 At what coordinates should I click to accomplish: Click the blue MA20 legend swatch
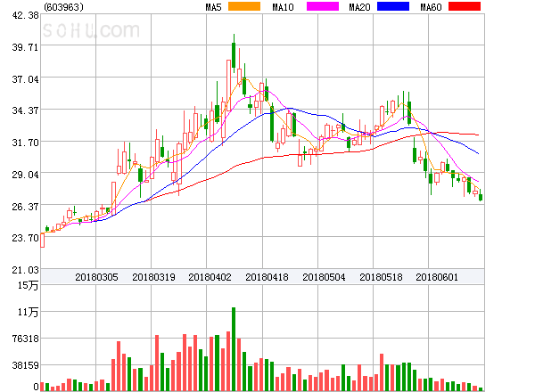(393, 6)
